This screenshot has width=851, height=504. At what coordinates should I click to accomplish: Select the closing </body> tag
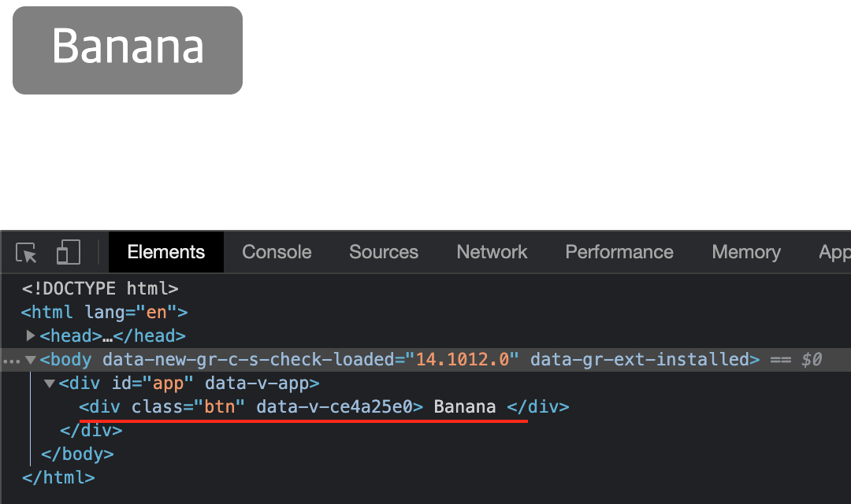pos(77,454)
